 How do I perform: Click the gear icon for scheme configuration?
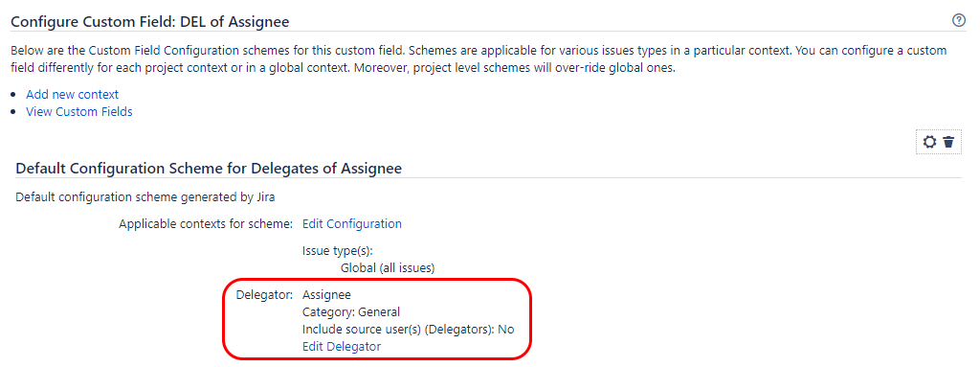[930, 142]
